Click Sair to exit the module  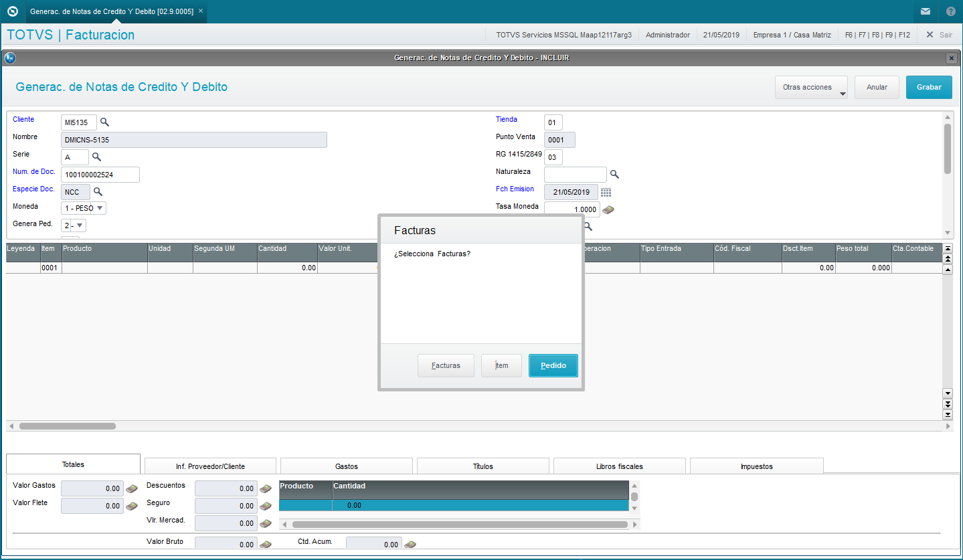(939, 35)
